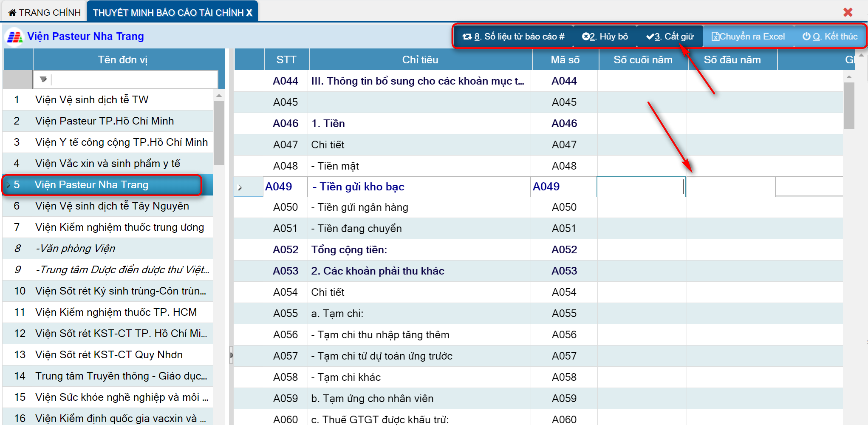This screenshot has height=425, width=868.
Task: Click the Viện Pasteur Nha Trang logo icon
Action: [14, 37]
